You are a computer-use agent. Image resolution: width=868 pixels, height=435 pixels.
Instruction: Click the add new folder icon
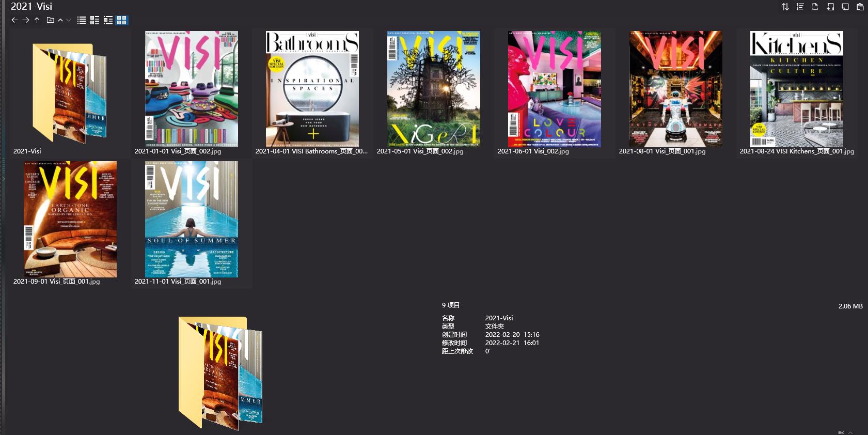[x=830, y=7]
